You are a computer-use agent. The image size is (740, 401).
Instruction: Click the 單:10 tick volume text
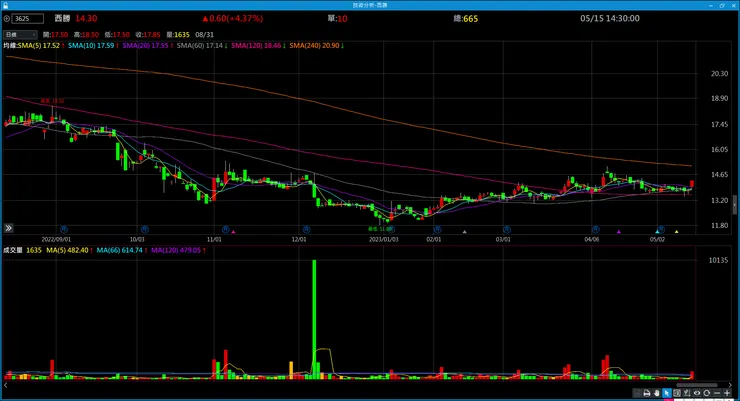point(337,18)
